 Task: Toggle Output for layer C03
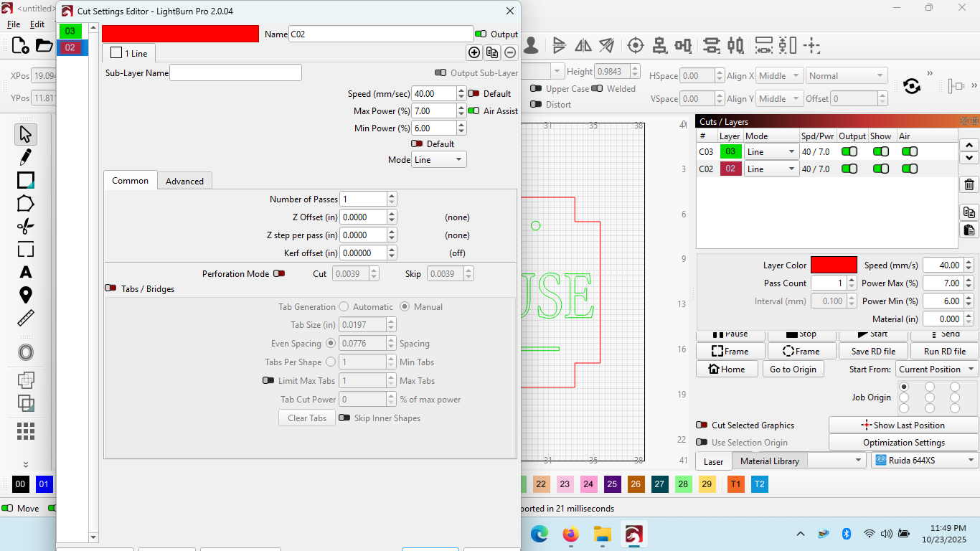849,151
